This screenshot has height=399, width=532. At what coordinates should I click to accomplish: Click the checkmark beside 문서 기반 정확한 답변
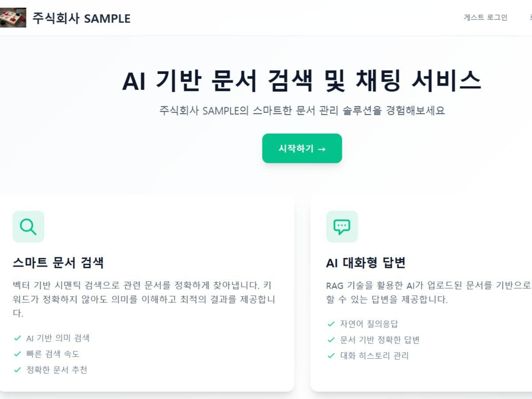(x=330, y=339)
